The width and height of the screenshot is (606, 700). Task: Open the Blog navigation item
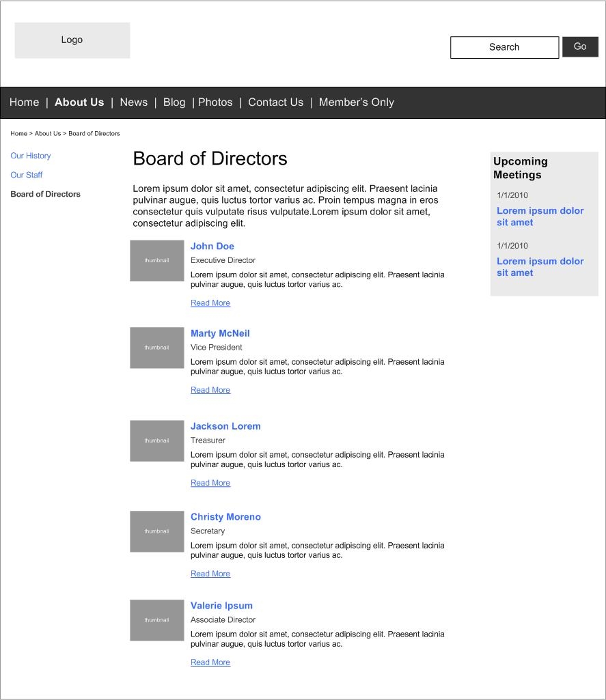[x=174, y=102]
